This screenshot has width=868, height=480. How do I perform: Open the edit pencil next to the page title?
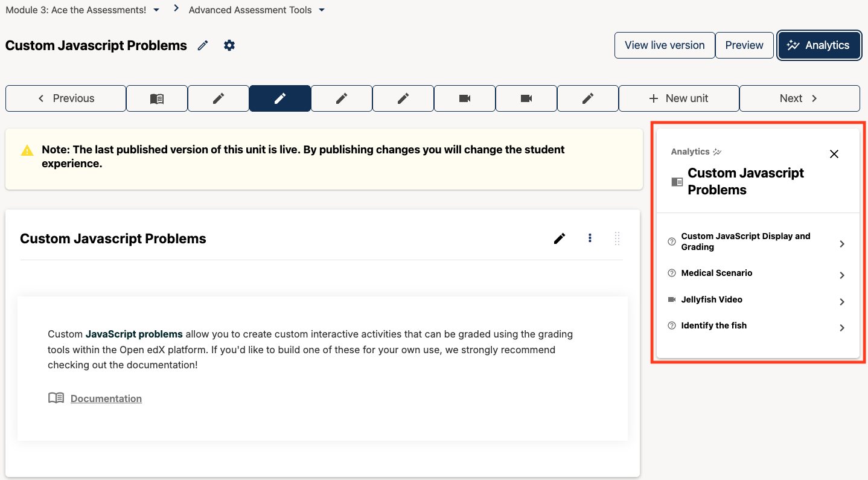pyautogui.click(x=202, y=45)
